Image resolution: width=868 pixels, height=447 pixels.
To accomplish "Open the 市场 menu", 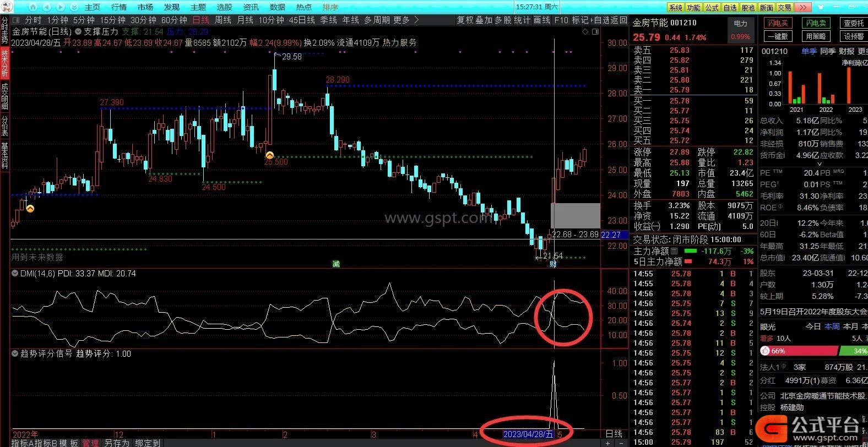I will tap(145, 7).
